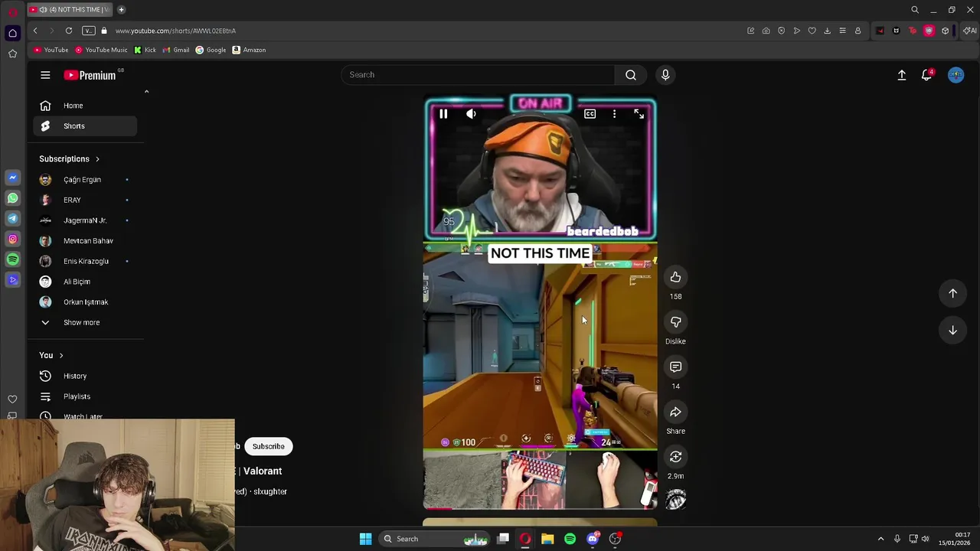This screenshot has height=551, width=980.
Task: Click the Dislike thumbs down button
Action: pos(675,322)
